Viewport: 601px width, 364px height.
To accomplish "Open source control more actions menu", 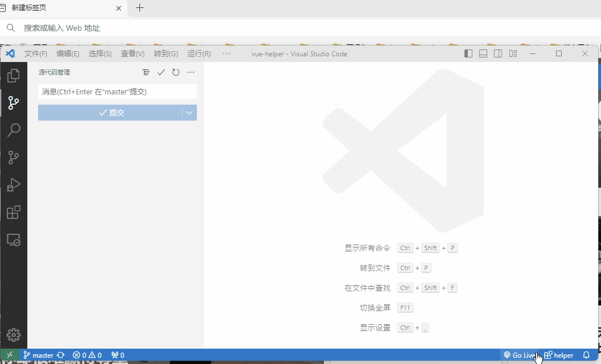I will (191, 72).
